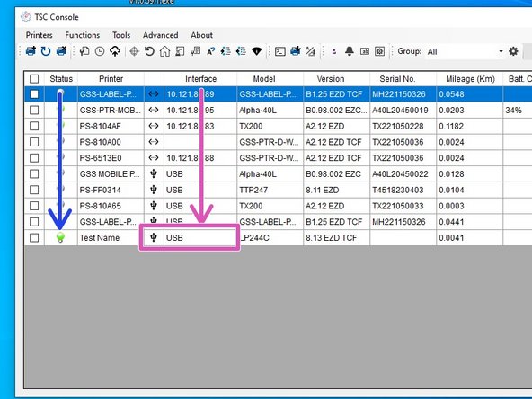Click USB symbol in Test Name row
The image size is (532, 399).
point(154,237)
